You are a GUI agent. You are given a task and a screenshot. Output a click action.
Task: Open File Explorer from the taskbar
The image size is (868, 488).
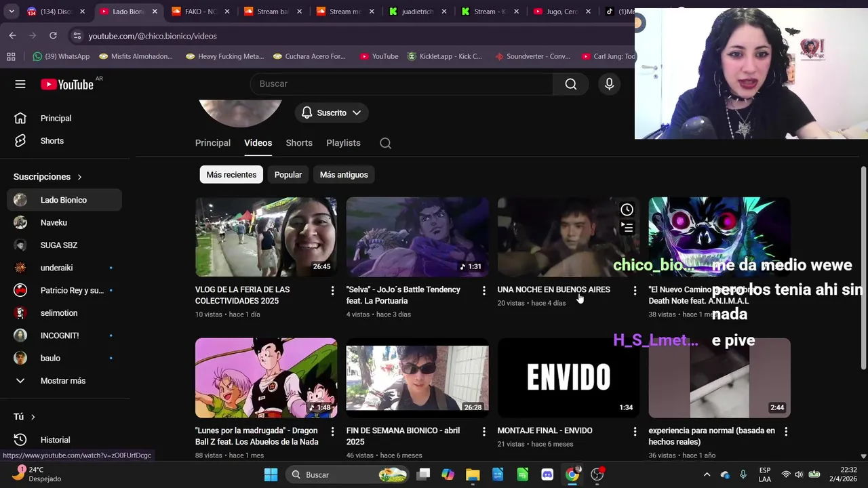473,474
